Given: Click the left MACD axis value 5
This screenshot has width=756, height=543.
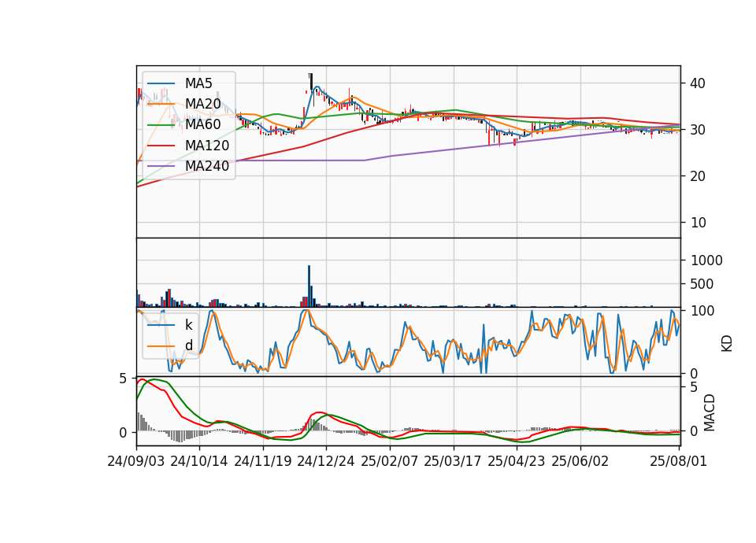Looking at the screenshot, I should coord(123,379).
